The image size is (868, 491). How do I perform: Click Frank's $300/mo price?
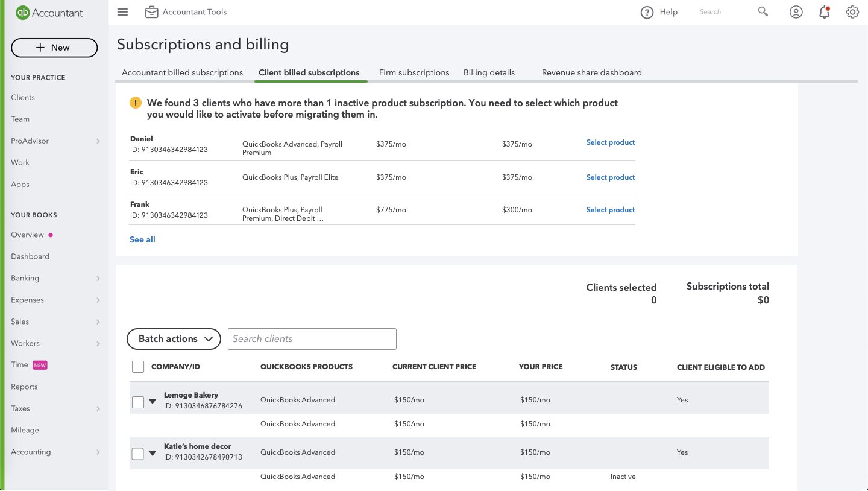[x=517, y=210]
